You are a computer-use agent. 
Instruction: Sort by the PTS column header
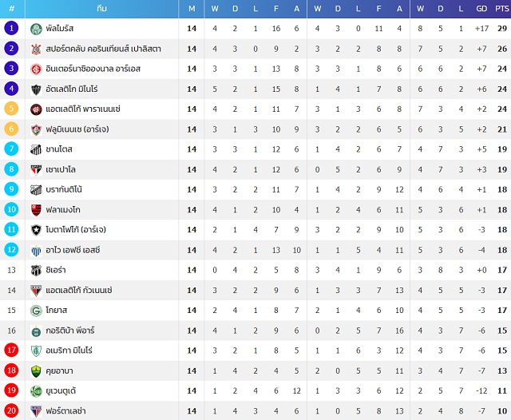pyautogui.click(x=502, y=9)
